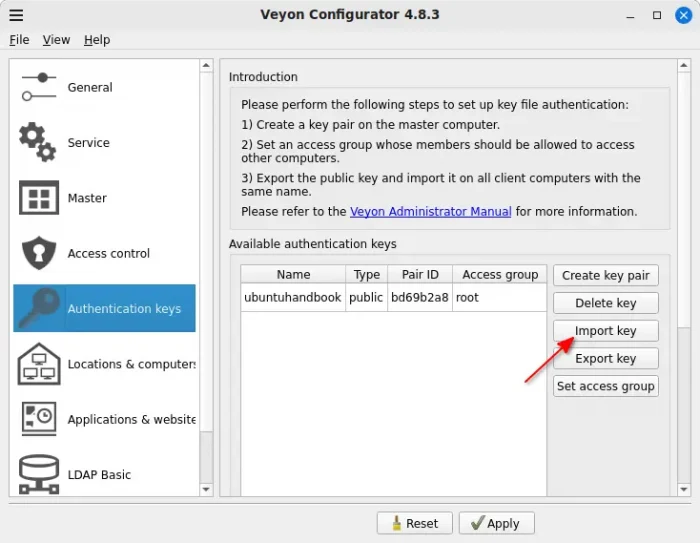This screenshot has height=543, width=700.
Task: Open the File menu
Action: (x=19, y=40)
